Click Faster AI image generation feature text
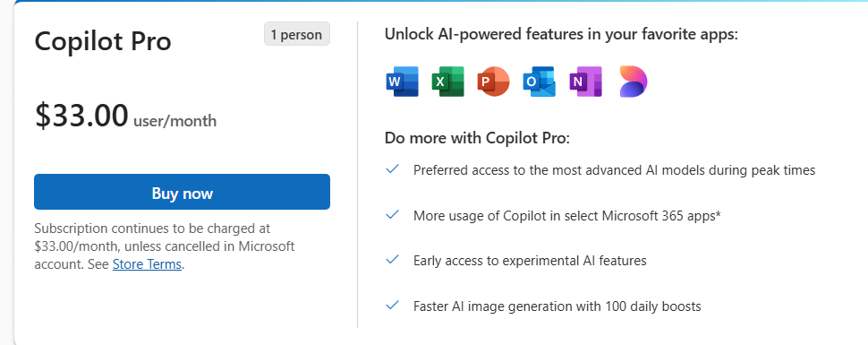 tap(557, 306)
